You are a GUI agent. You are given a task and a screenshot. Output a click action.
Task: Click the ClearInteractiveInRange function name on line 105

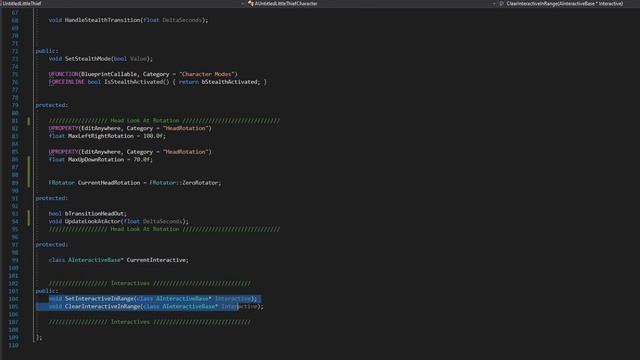pos(102,307)
